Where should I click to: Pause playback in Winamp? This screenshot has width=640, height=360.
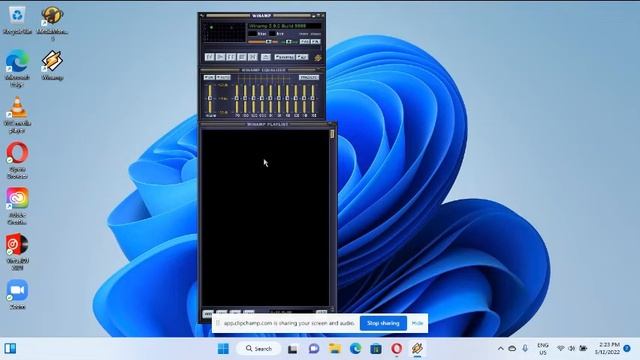pos(231,57)
